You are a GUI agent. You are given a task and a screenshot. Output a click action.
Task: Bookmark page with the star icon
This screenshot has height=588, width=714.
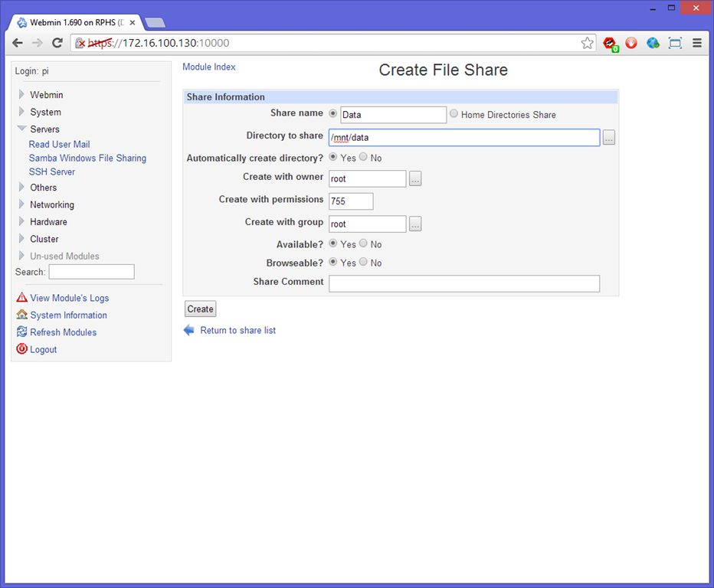(x=587, y=43)
